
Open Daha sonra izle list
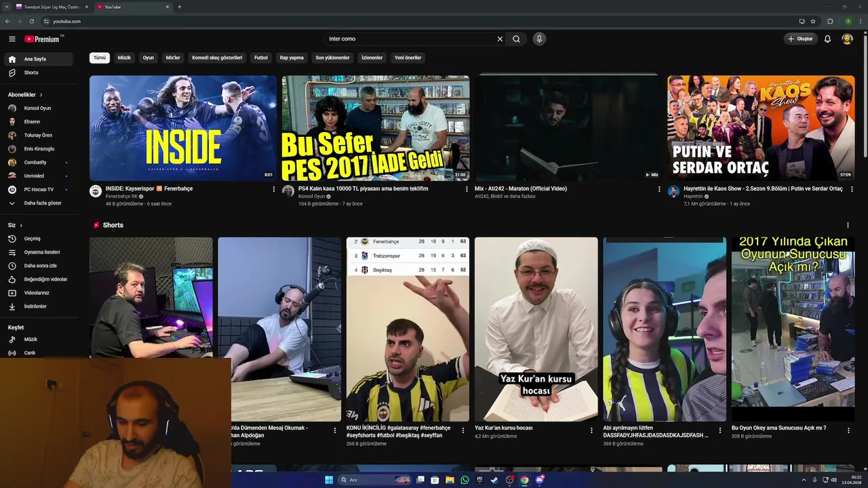point(38,266)
